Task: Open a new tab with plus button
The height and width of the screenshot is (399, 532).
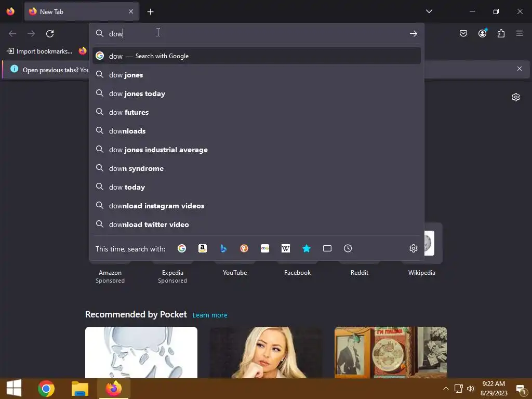Action: click(x=150, y=12)
